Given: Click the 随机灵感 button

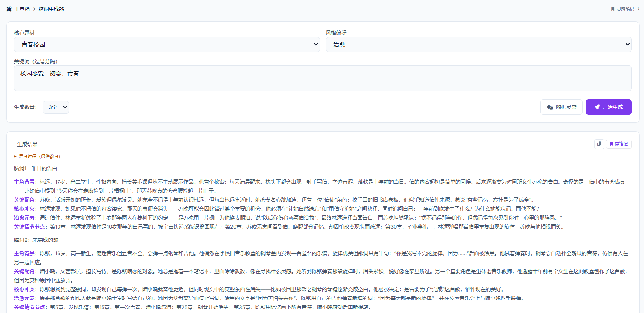Looking at the screenshot, I should tap(561, 107).
